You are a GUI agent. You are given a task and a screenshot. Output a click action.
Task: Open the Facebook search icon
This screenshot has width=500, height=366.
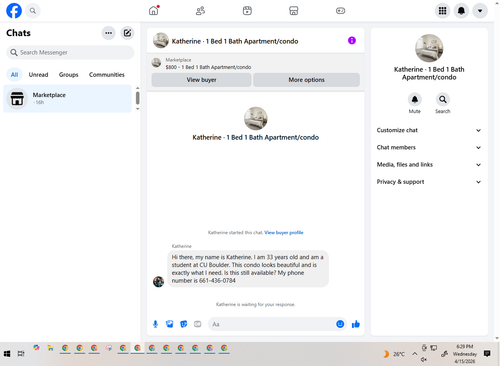(33, 11)
